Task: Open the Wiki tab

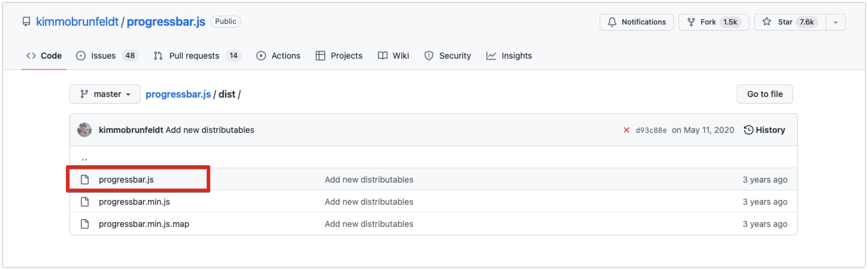Action: point(394,56)
